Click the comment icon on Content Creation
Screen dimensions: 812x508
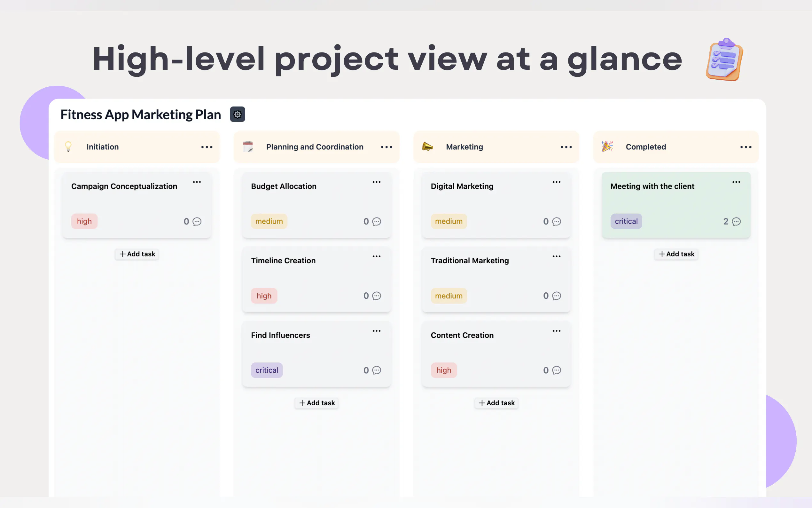557,370
